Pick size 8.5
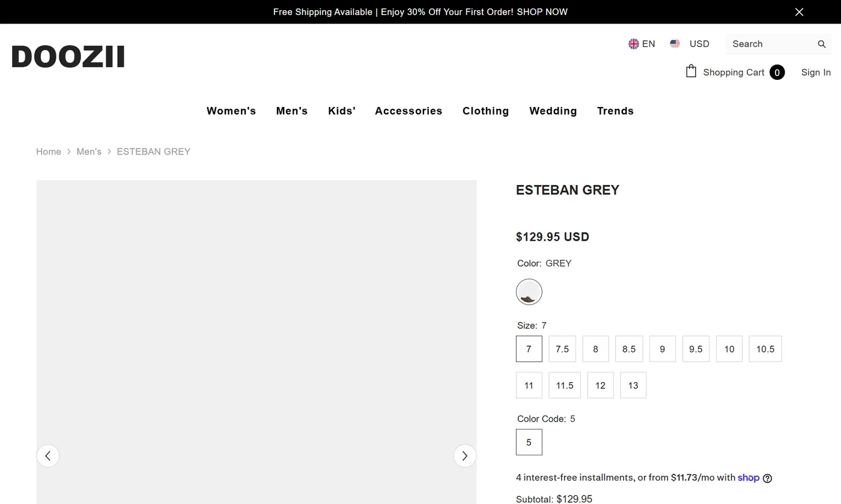841x504 pixels. [x=629, y=349]
